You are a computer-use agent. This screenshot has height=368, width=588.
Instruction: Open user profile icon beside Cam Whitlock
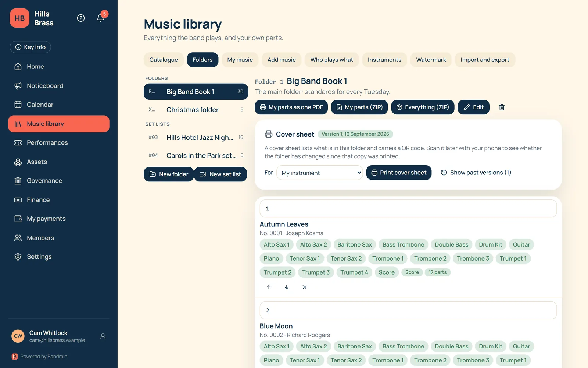(103, 336)
